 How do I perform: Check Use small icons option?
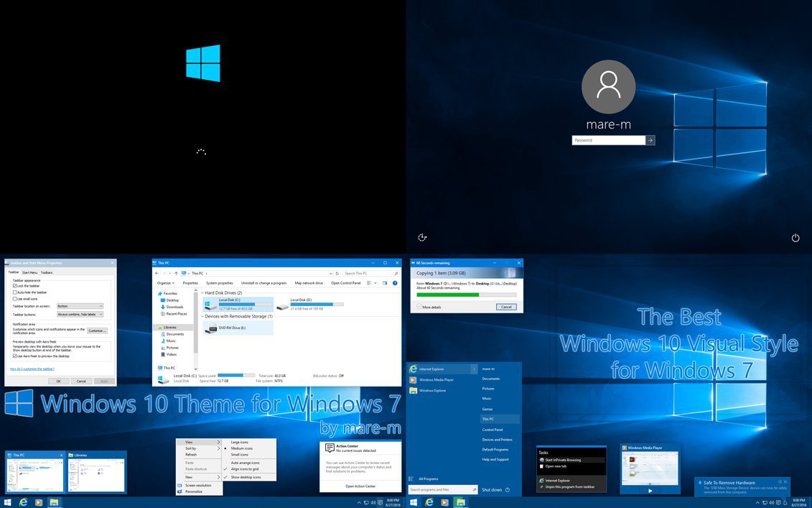(x=15, y=299)
